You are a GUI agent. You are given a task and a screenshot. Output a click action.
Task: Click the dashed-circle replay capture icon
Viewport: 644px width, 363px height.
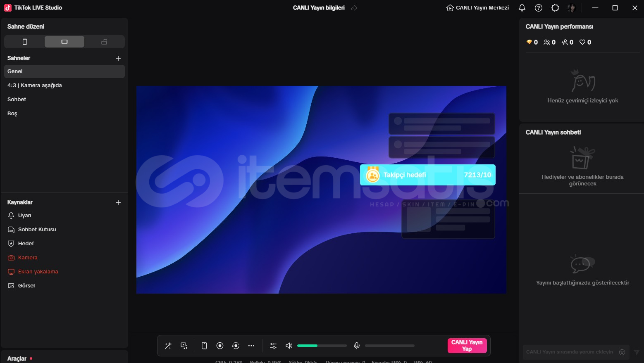pos(236,346)
